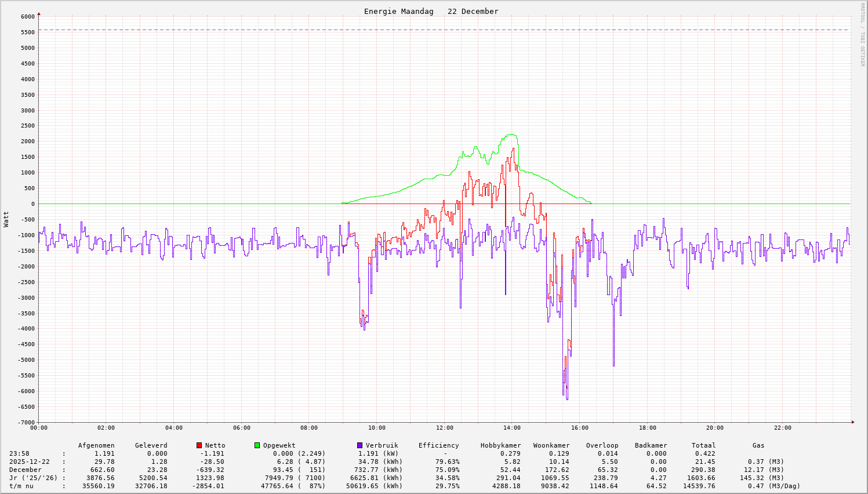Select the December row label
The image size is (868, 494).
(25, 470)
